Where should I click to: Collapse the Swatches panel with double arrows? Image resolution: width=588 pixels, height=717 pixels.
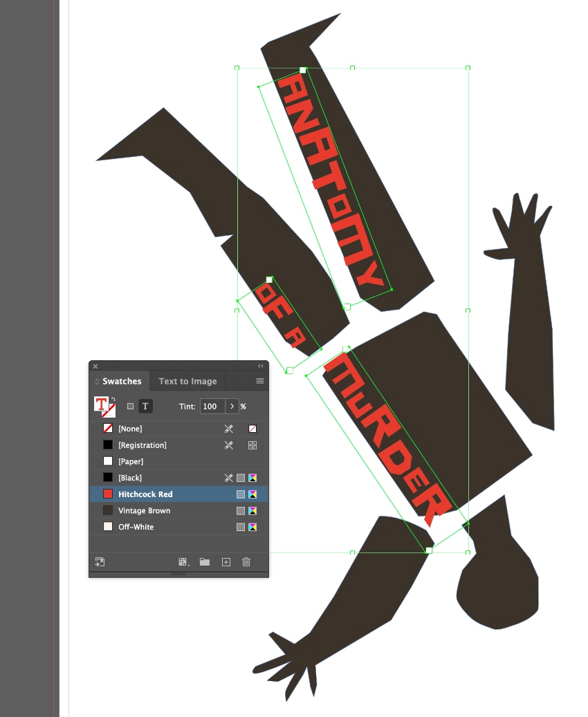(x=261, y=366)
